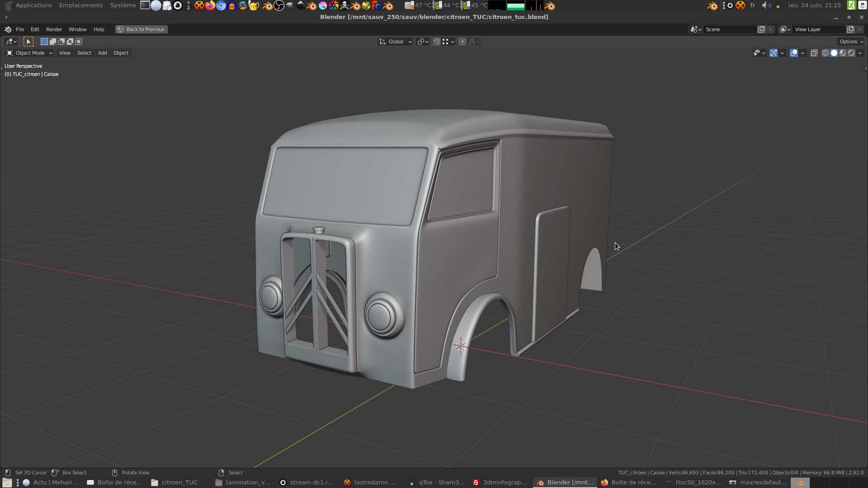
Task: Open the Window menu
Action: [77, 29]
